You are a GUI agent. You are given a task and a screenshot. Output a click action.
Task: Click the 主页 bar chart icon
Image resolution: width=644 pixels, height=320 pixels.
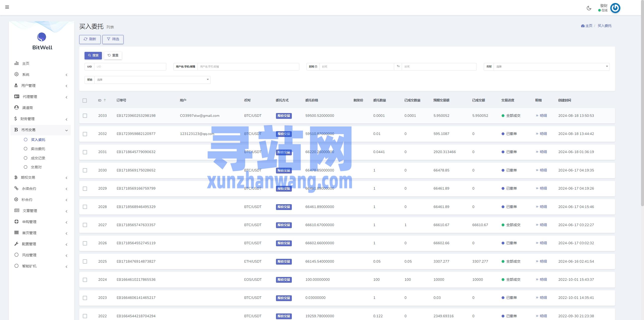point(16,63)
